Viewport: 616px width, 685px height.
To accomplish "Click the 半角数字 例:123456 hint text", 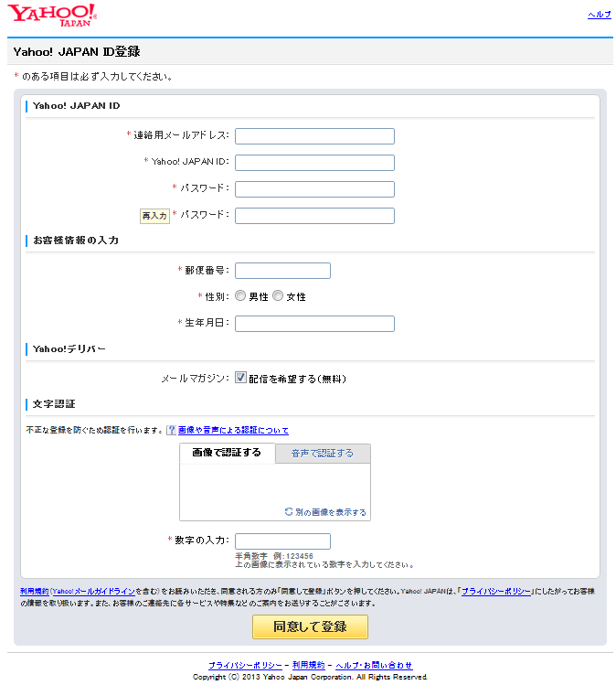I will pyautogui.click(x=274, y=556).
